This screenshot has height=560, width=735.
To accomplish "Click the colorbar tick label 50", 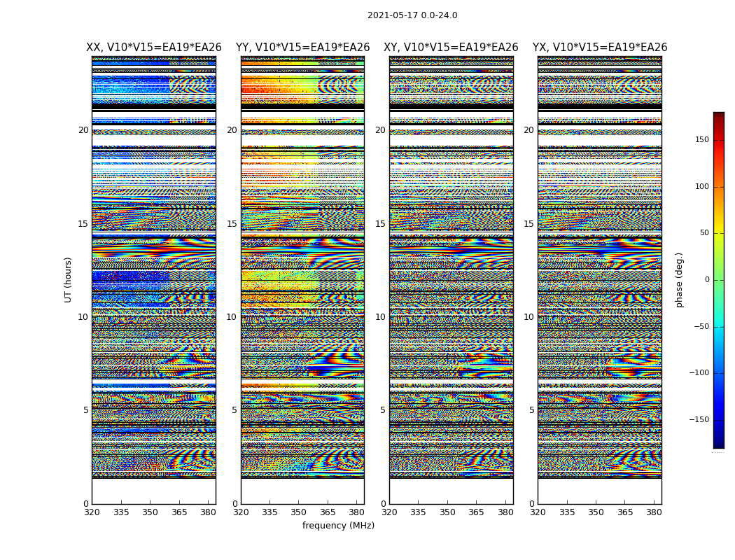I will pyautogui.click(x=704, y=233).
